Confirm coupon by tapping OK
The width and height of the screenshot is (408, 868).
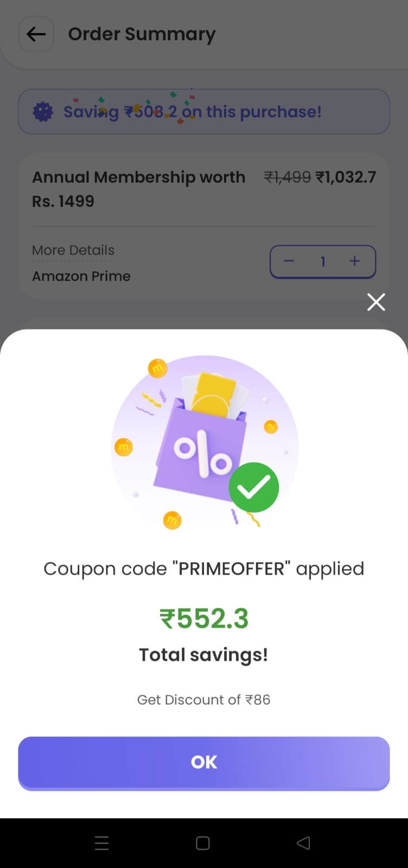coord(204,763)
